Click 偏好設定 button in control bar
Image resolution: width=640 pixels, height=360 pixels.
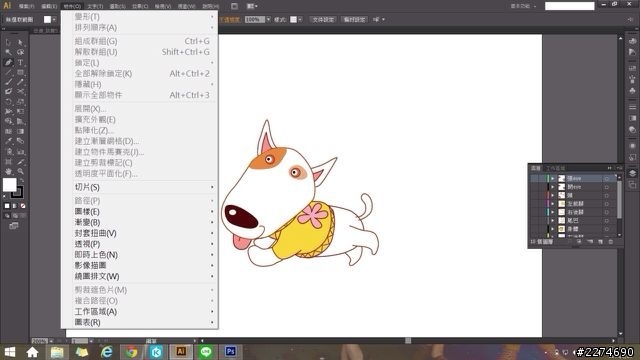(x=354, y=19)
